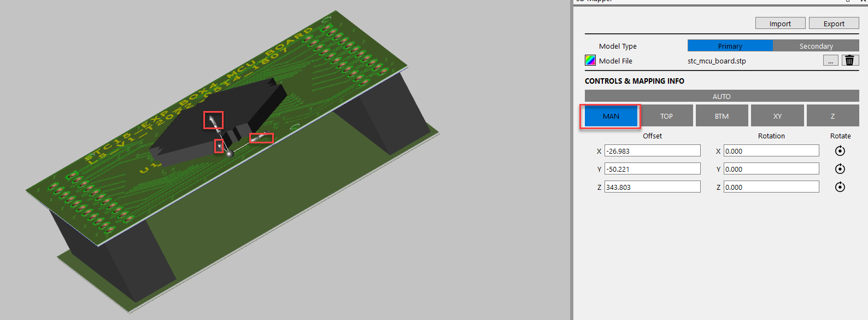Click the small downward gizmo arrow handle
Image resolution: width=868 pixels, height=320 pixels.
tap(219, 146)
